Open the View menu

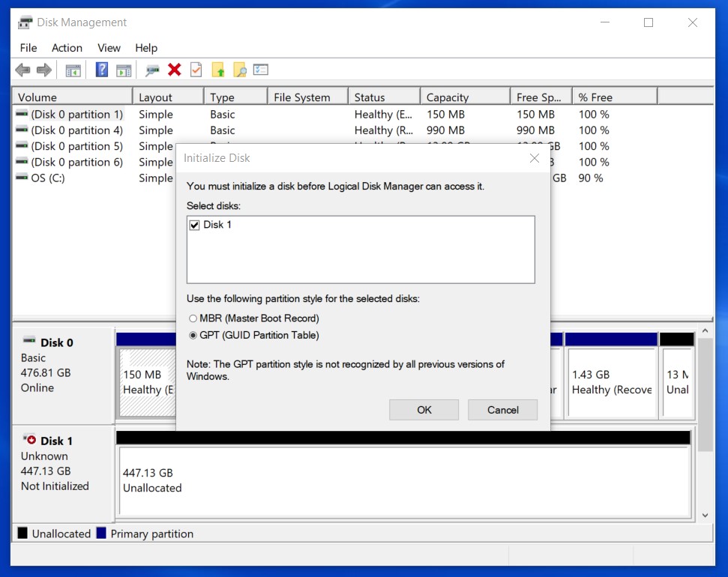click(x=109, y=48)
